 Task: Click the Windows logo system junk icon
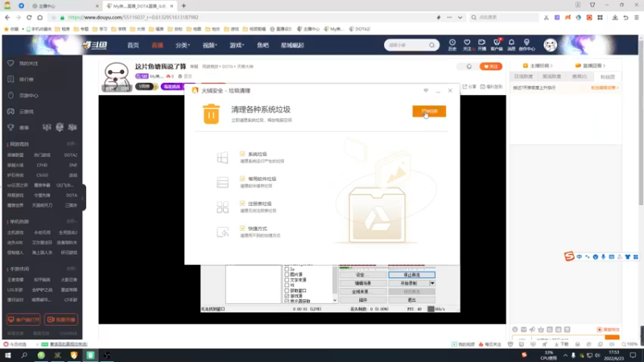[x=223, y=158]
